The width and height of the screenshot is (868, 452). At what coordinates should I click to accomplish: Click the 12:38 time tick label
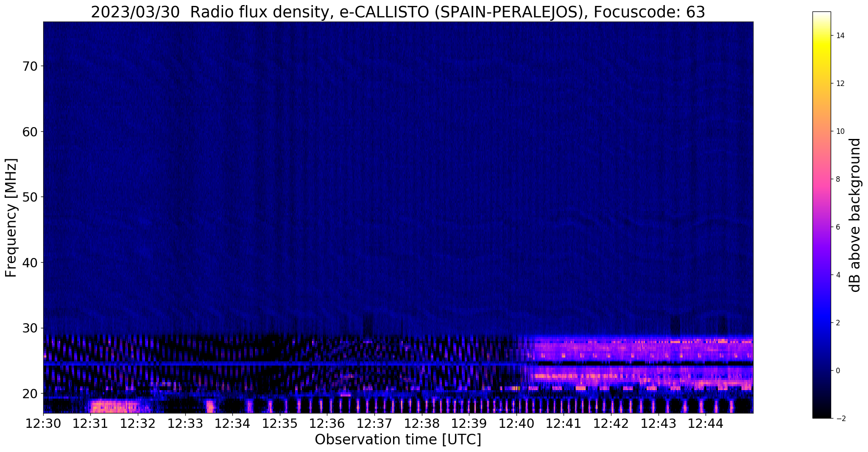point(422,423)
